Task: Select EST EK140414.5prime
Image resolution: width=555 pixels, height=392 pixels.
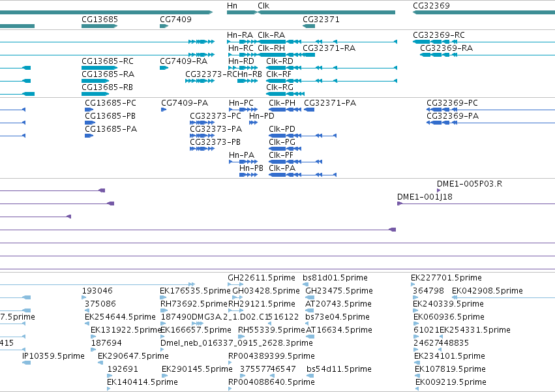Action: (109, 389)
